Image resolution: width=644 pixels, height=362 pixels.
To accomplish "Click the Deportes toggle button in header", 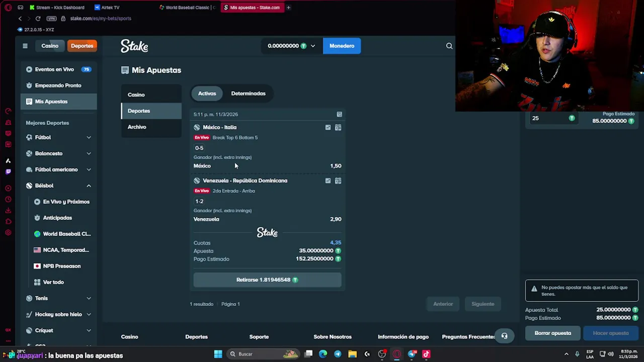I will point(82,46).
